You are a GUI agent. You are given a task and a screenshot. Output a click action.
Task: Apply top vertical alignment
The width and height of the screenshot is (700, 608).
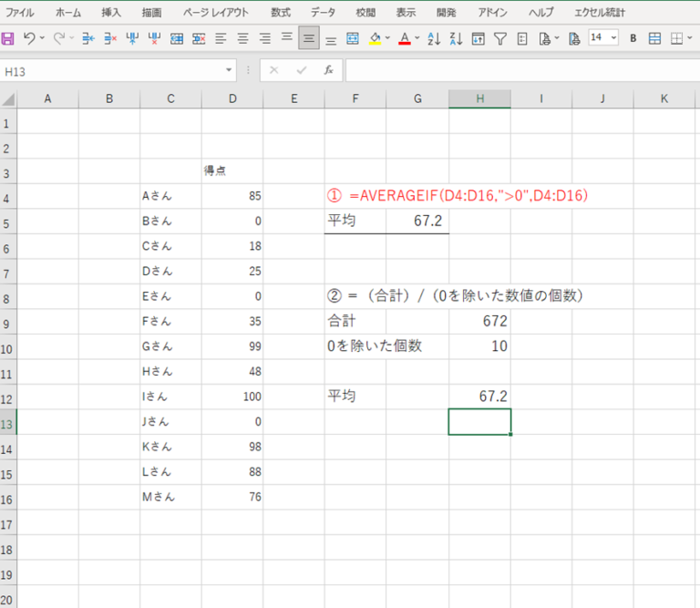point(286,36)
